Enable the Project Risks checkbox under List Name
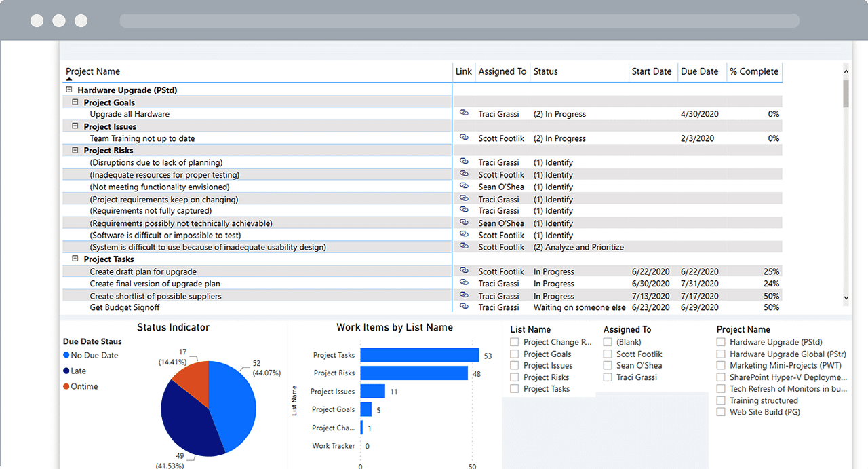 coord(513,377)
